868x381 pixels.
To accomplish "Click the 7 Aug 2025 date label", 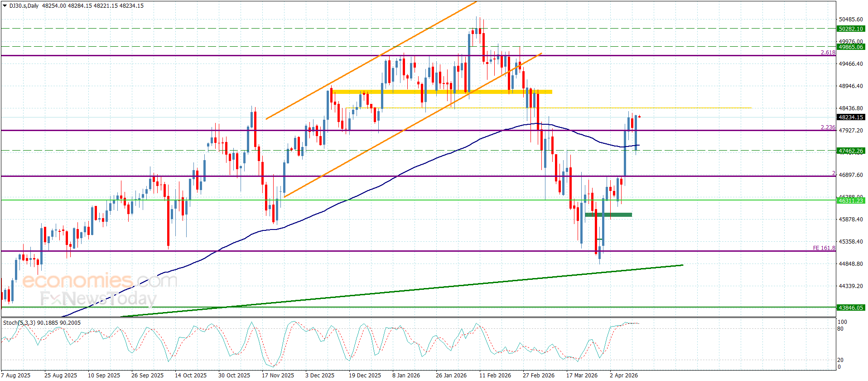I will click(x=16, y=376).
